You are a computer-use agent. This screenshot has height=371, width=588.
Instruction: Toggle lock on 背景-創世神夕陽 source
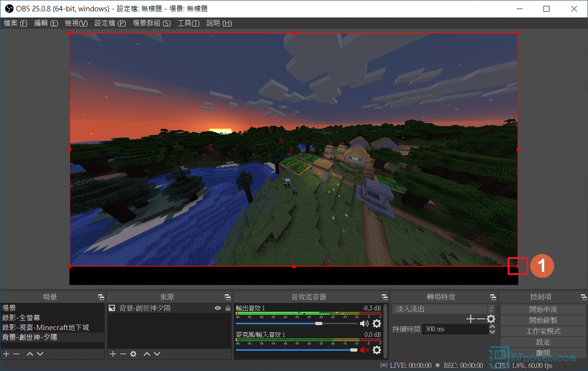click(228, 308)
